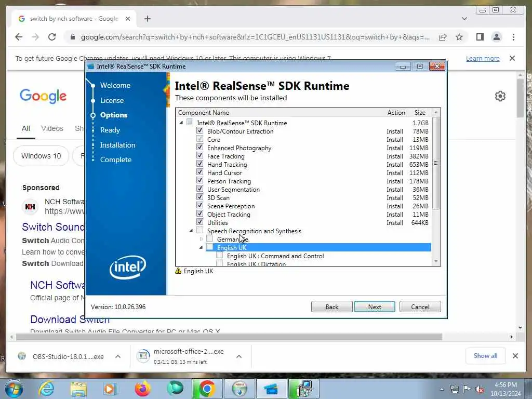Open Google settings gear icon

click(x=500, y=96)
